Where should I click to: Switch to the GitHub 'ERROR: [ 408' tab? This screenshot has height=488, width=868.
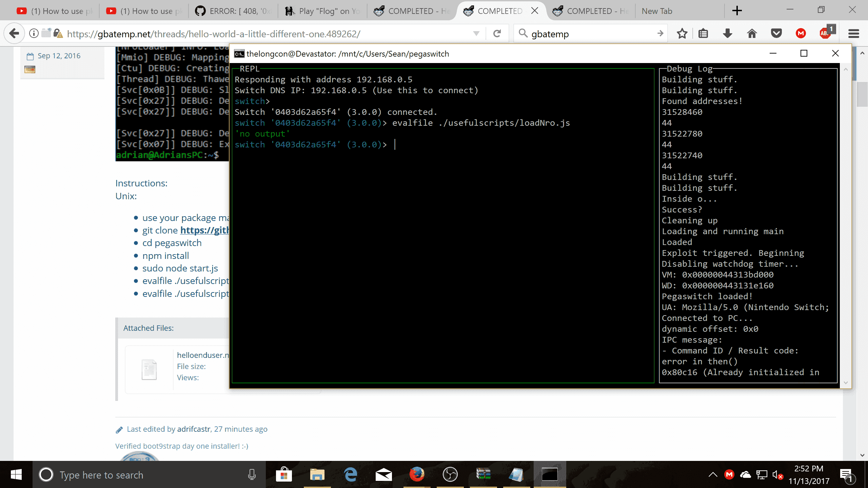(x=234, y=11)
